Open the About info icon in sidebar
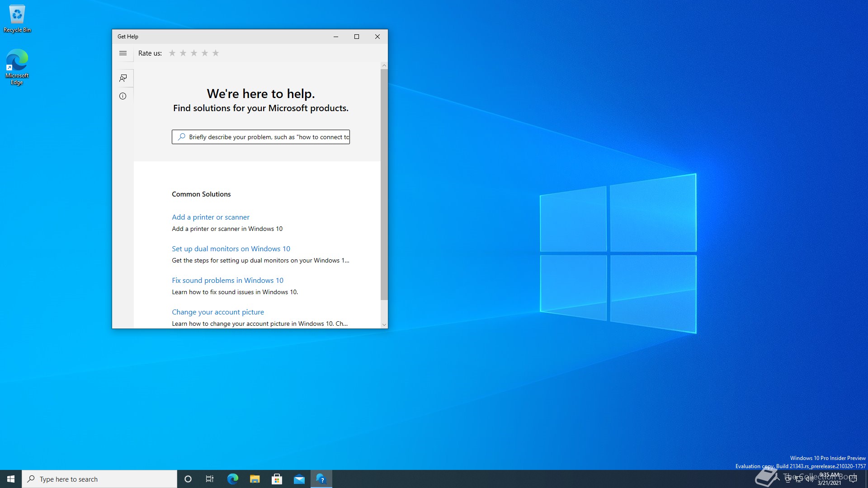 click(x=123, y=96)
